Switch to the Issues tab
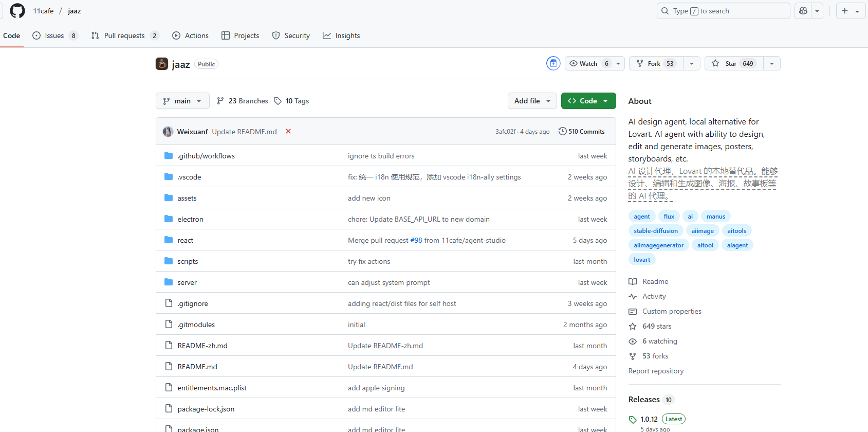 click(54, 35)
